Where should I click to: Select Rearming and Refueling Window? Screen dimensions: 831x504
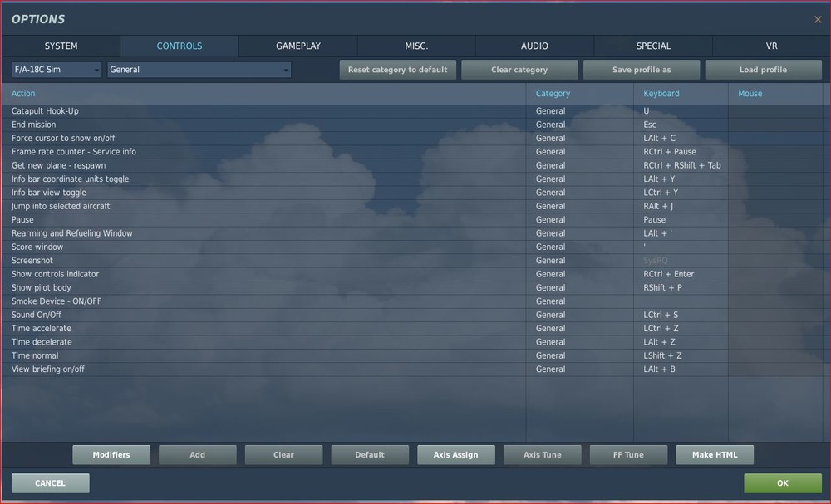(x=263, y=233)
